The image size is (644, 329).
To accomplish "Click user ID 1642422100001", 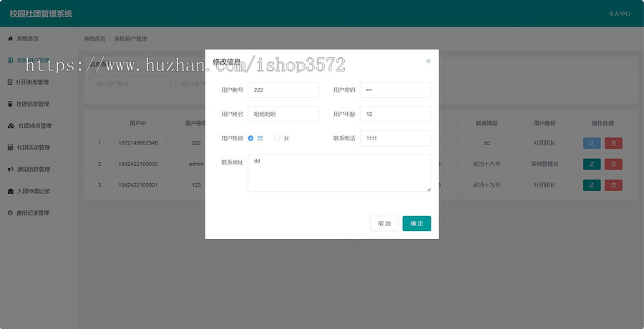I will coord(138,185).
